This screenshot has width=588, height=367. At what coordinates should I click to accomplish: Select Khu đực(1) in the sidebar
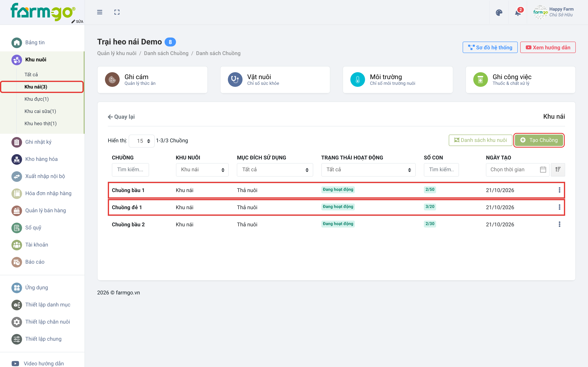click(x=37, y=99)
